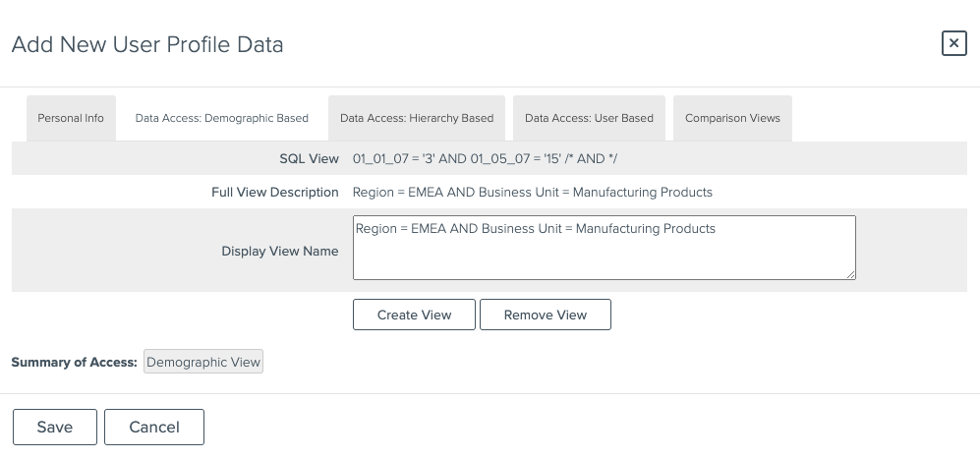Cancel adding the user profile
Image resolution: width=980 pixels, height=459 pixels.
pyautogui.click(x=154, y=427)
